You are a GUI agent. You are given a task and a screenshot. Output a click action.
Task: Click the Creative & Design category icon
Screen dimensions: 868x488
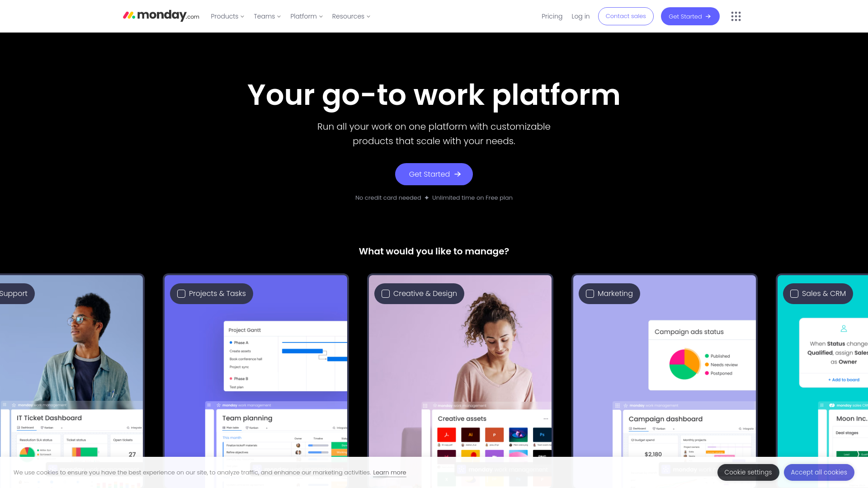click(386, 293)
